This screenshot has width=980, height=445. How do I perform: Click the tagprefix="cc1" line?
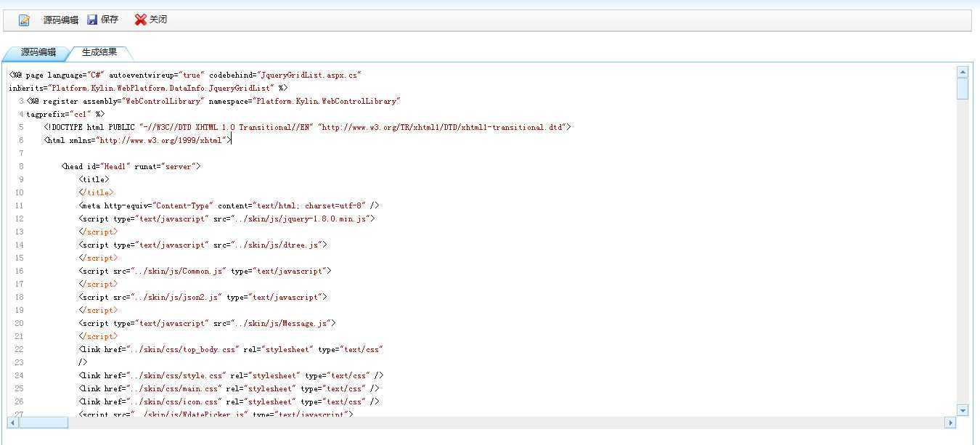pos(65,114)
